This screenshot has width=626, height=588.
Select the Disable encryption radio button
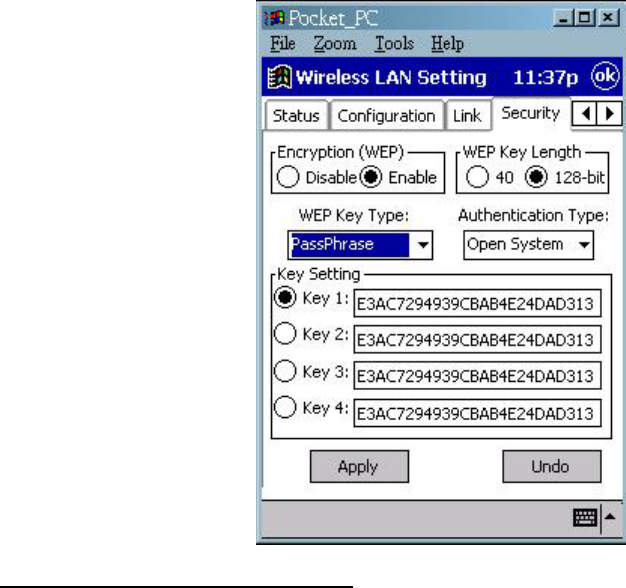[288, 176]
